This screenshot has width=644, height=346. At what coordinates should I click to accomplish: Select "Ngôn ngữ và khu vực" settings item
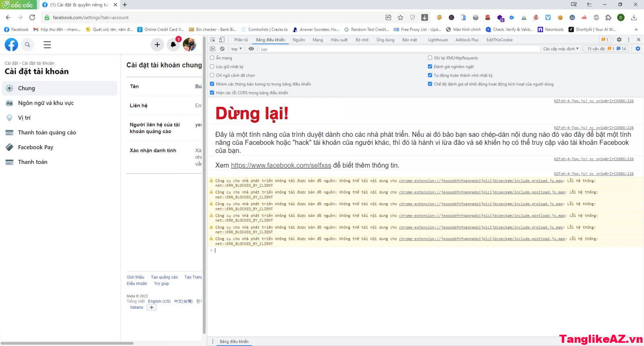pos(46,103)
